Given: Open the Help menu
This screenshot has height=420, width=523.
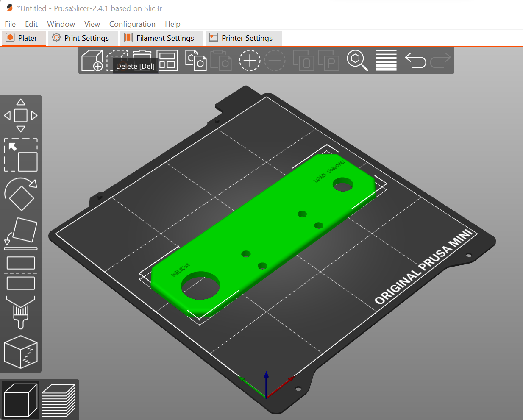Looking at the screenshot, I should (x=172, y=24).
